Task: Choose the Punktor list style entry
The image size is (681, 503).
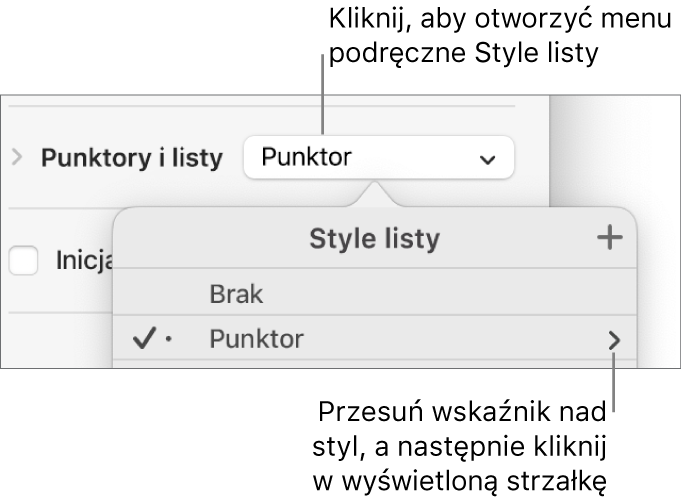Action: [375, 339]
